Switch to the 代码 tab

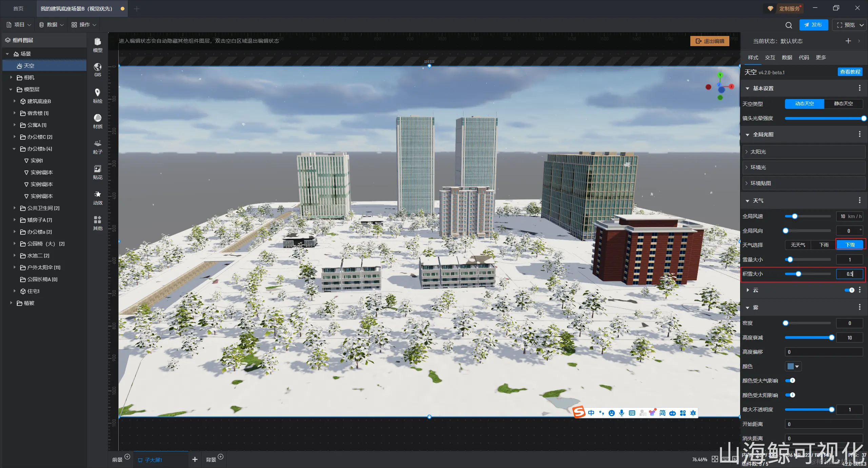[x=804, y=57]
